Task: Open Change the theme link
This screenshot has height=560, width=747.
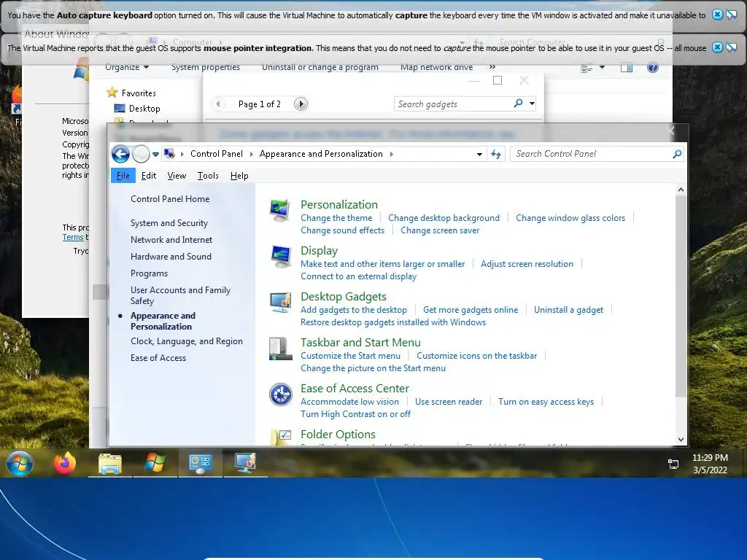Action: tap(336, 218)
